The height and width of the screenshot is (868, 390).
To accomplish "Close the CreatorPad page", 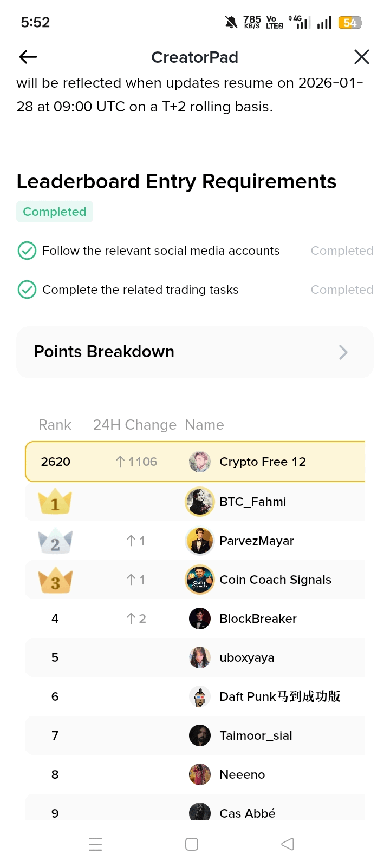I will point(361,57).
